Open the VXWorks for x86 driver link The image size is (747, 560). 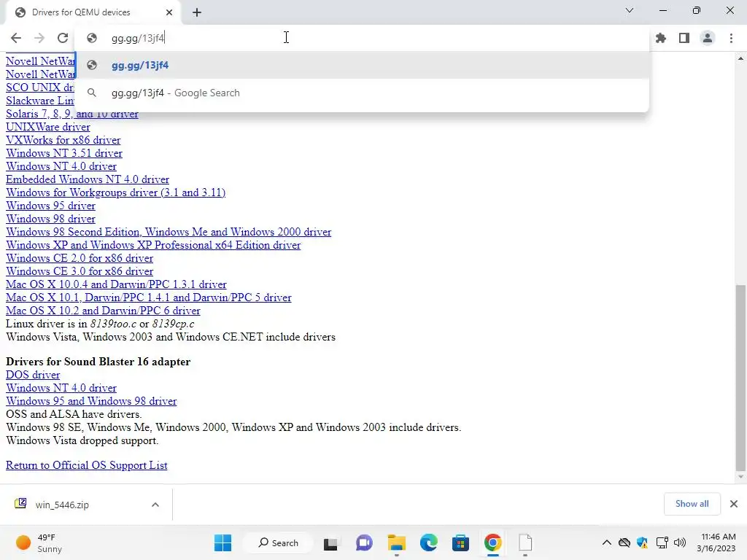pyautogui.click(x=63, y=140)
